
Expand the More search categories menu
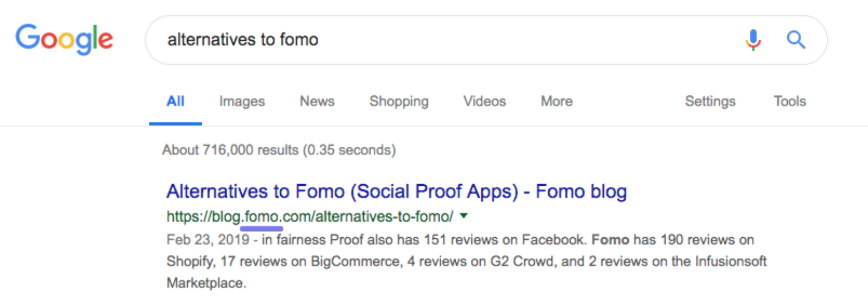coord(557,102)
